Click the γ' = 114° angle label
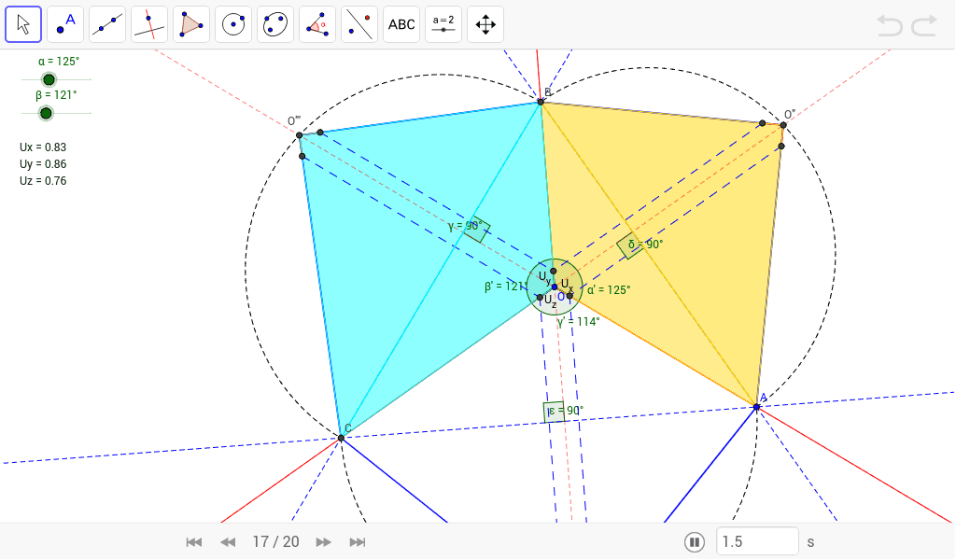 [x=579, y=322]
